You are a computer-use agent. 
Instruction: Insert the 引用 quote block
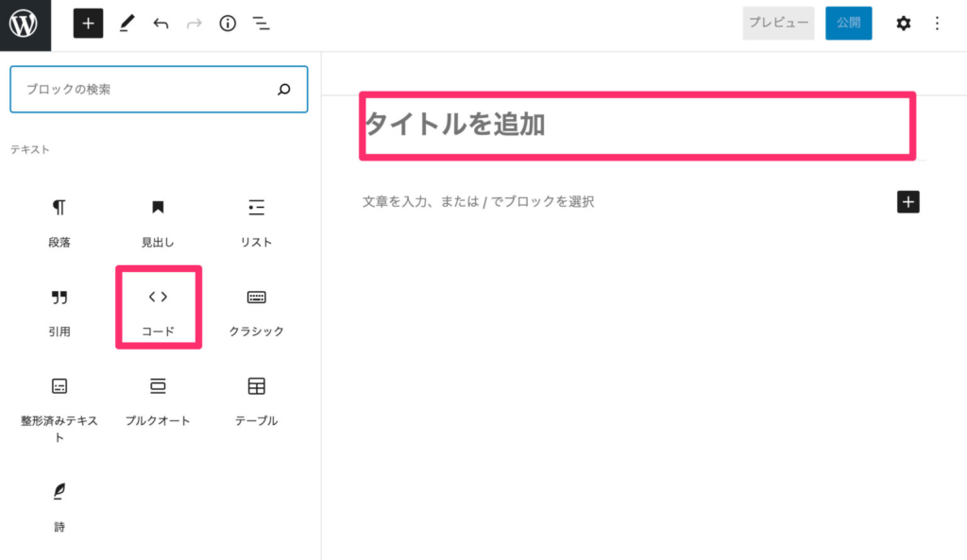[x=59, y=312]
